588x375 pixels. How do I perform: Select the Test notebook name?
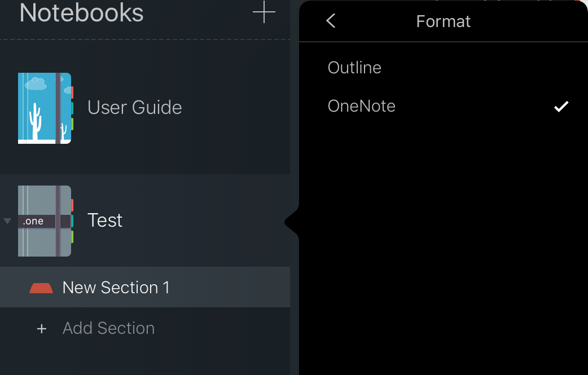pyautogui.click(x=104, y=220)
